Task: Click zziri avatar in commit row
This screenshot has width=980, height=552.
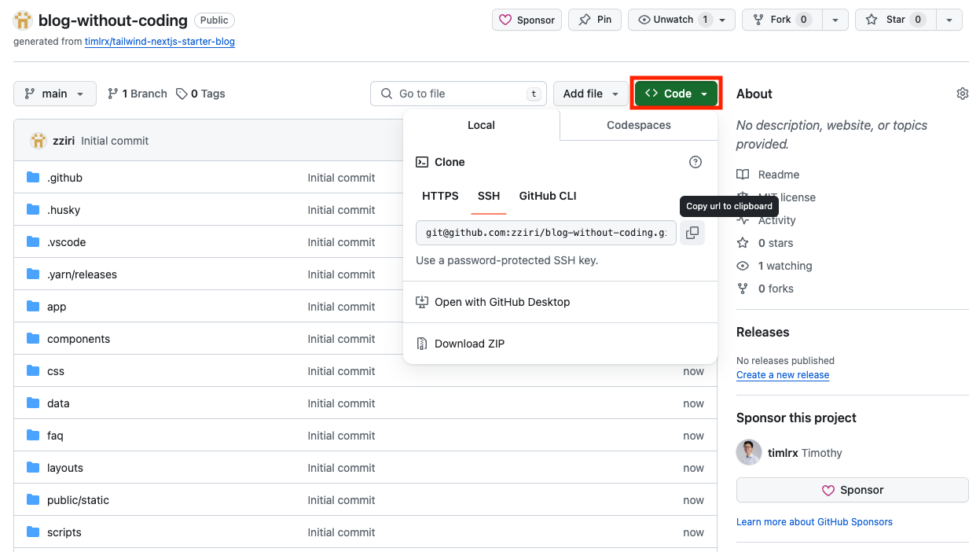Action: pyautogui.click(x=39, y=141)
